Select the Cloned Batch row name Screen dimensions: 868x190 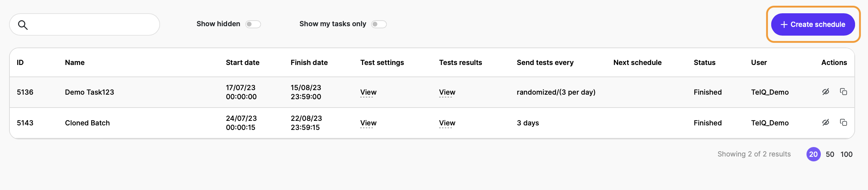[87, 123]
